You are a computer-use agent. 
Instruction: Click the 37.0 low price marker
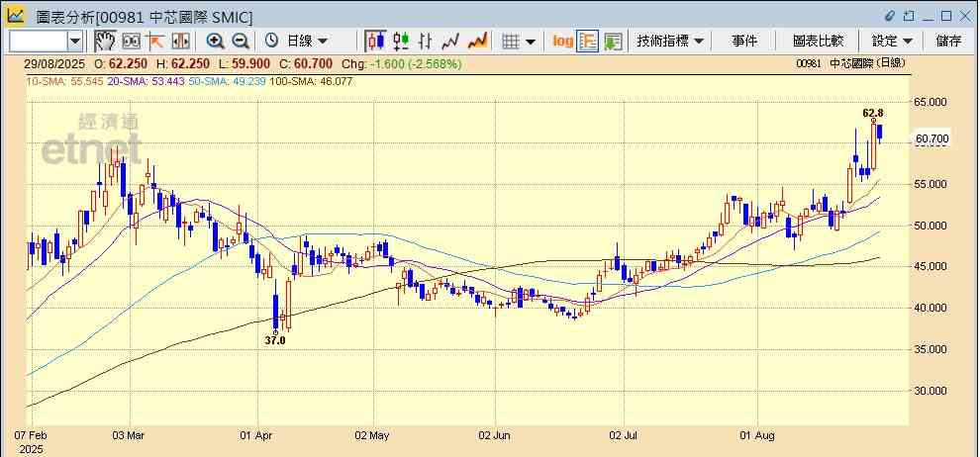(x=275, y=340)
